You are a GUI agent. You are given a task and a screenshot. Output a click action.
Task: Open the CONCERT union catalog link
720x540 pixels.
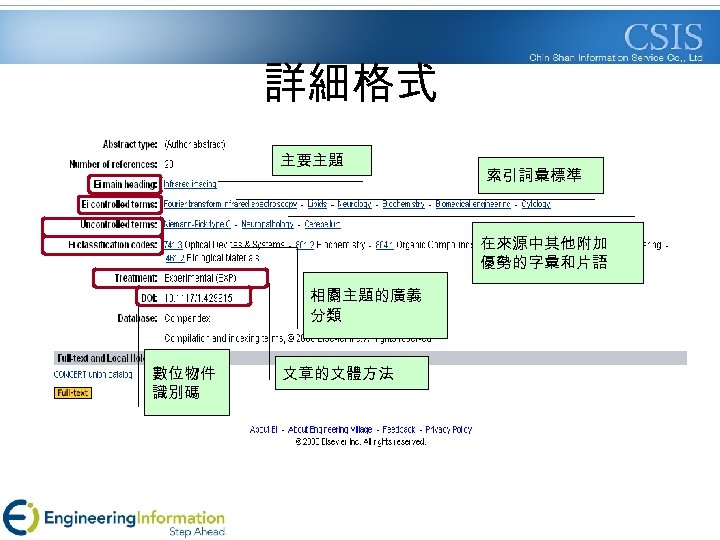point(93,374)
